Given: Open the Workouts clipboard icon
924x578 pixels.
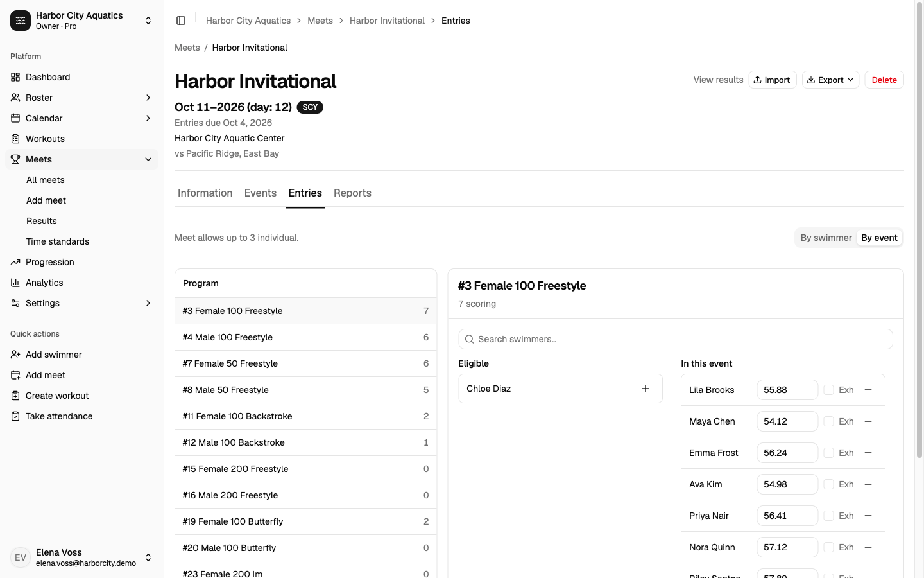Looking at the screenshot, I should pyautogui.click(x=15, y=139).
